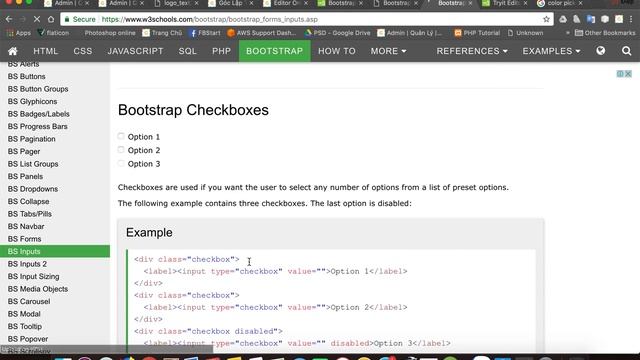Click the disabled Option 3 checkbox
Image resolution: width=640 pixels, height=360 pixels.
[x=121, y=163]
